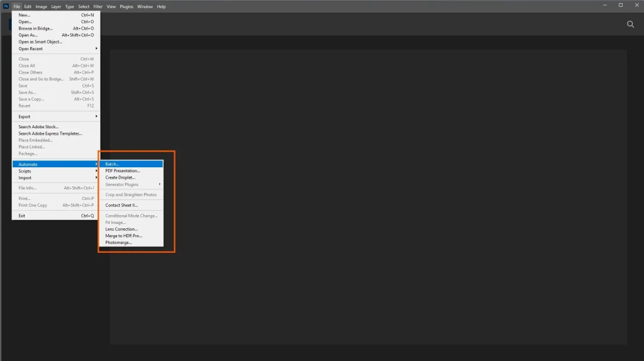Viewport: 644px width, 361px height.
Task: Choose New... from File menu
Action: coord(56,15)
